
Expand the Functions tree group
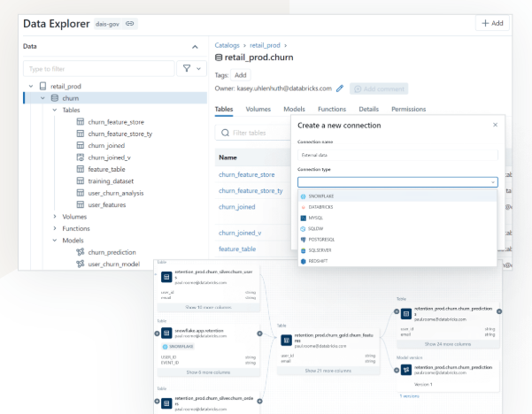point(55,228)
